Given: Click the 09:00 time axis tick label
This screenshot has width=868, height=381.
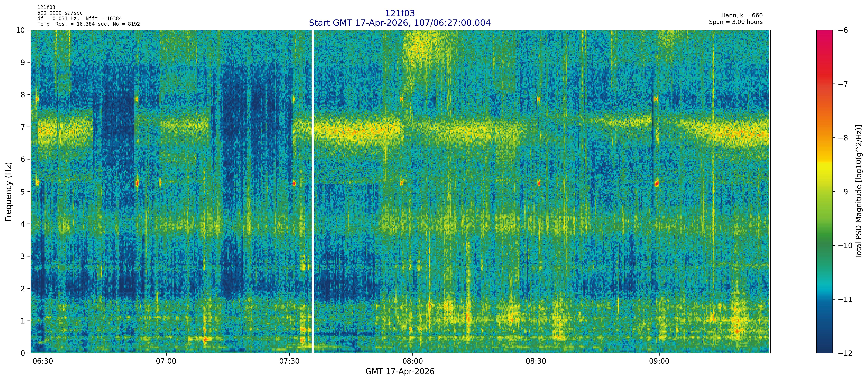Looking at the screenshot, I should [x=659, y=362].
